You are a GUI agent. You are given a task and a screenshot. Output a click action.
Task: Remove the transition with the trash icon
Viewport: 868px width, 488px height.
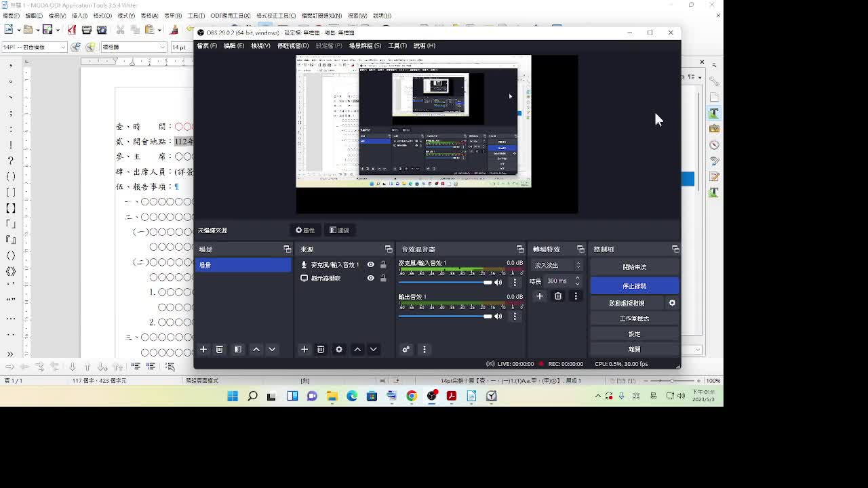tap(558, 296)
